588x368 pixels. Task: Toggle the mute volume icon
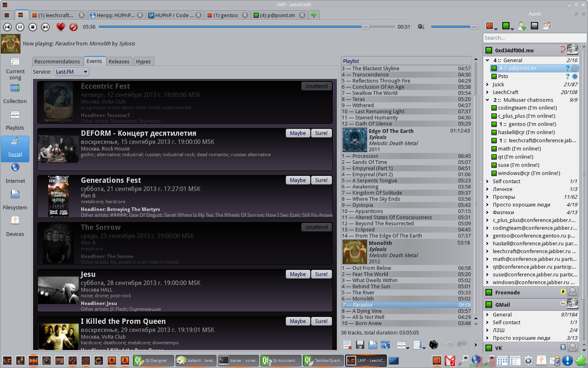tap(421, 27)
